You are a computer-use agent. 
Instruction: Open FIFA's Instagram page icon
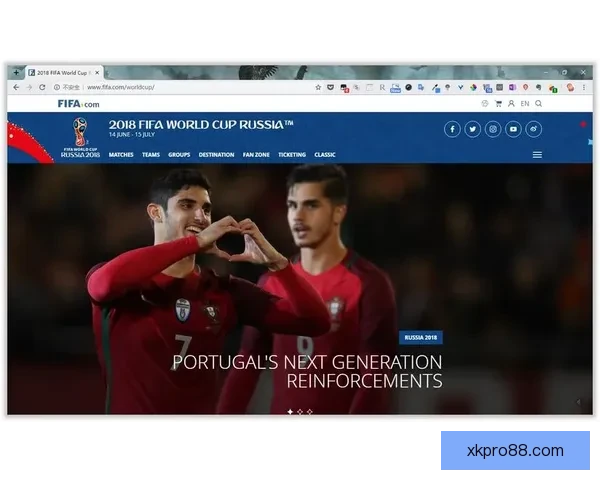(x=493, y=129)
